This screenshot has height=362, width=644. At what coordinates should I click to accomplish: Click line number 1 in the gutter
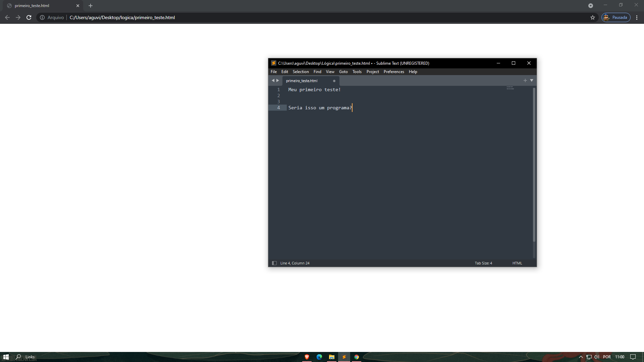pyautogui.click(x=278, y=89)
